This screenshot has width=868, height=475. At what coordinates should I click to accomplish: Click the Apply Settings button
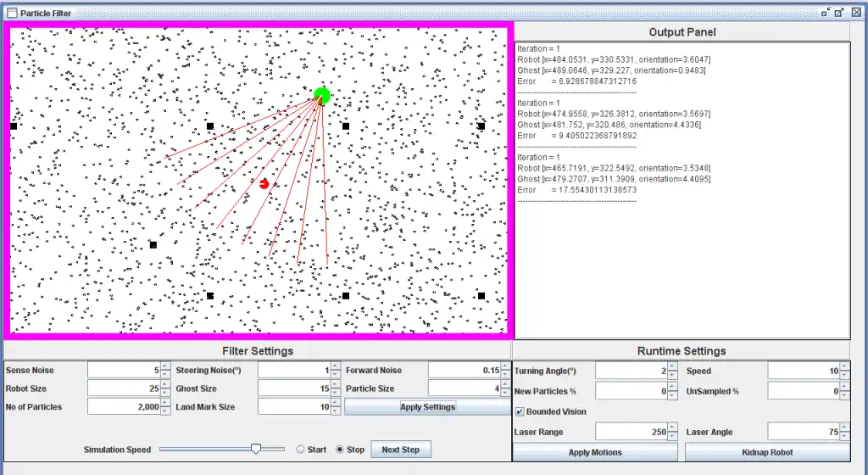[x=427, y=407]
